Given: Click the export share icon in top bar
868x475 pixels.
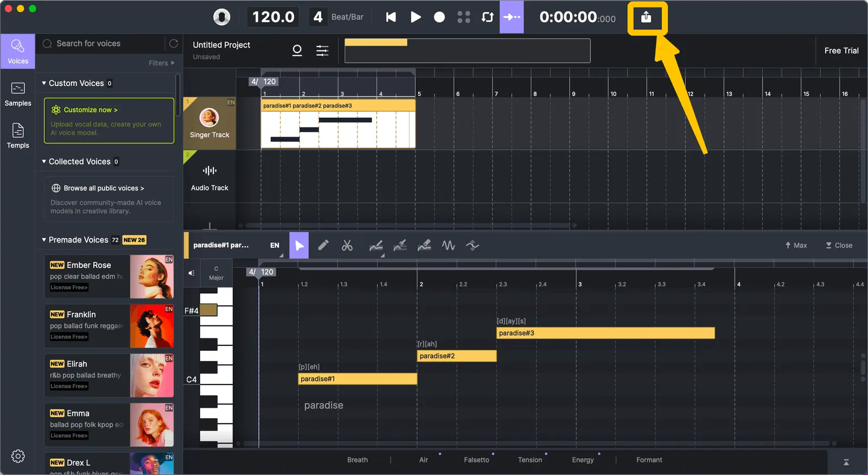Looking at the screenshot, I should 646,17.
